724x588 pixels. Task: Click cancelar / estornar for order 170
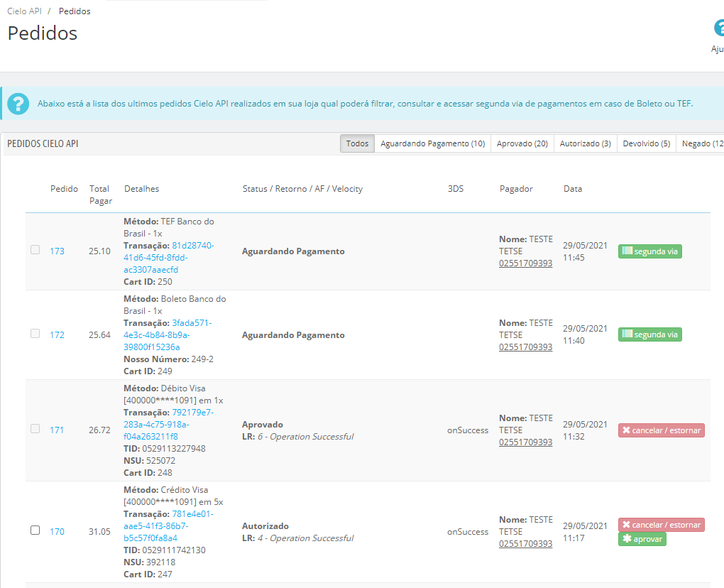point(662,525)
